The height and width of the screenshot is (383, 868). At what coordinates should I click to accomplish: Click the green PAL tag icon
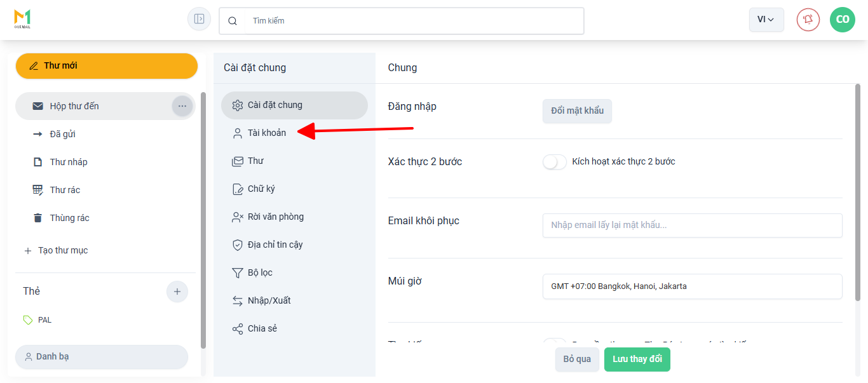point(28,320)
